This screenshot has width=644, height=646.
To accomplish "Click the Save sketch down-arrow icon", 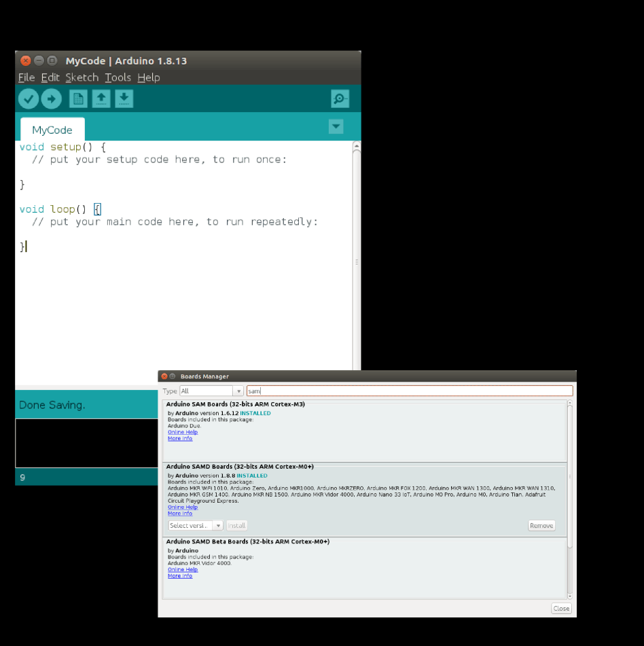I will point(124,99).
